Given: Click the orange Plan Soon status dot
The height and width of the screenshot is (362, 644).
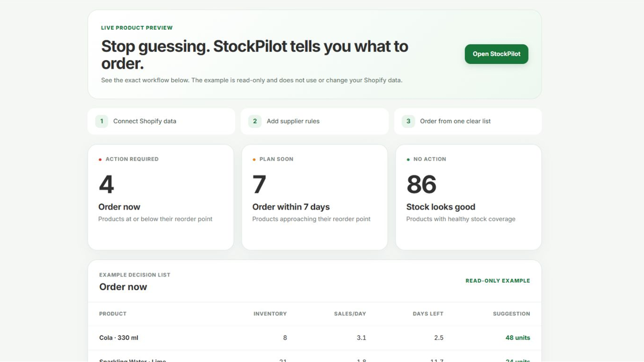Looking at the screenshot, I should click(x=254, y=160).
